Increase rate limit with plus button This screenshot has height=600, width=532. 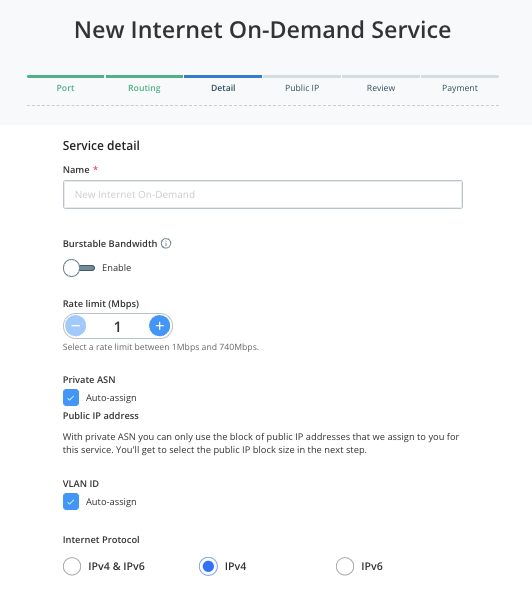(160, 326)
